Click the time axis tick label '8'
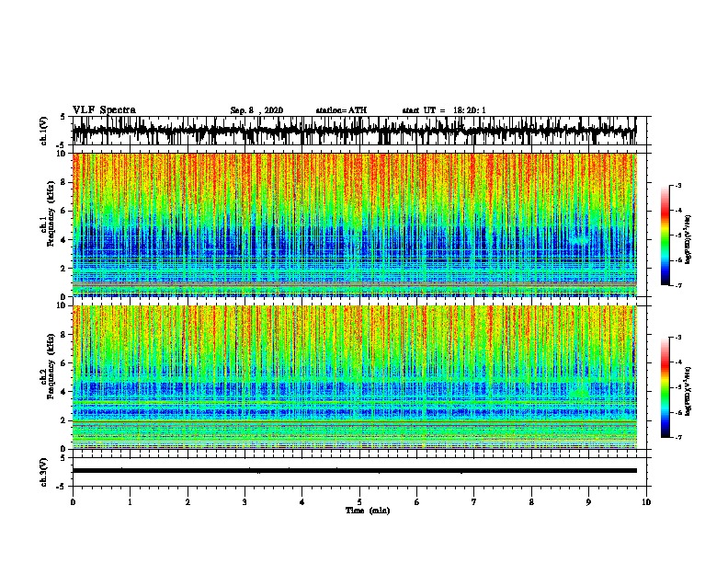Viewport: 728px width, 563px height. click(531, 502)
